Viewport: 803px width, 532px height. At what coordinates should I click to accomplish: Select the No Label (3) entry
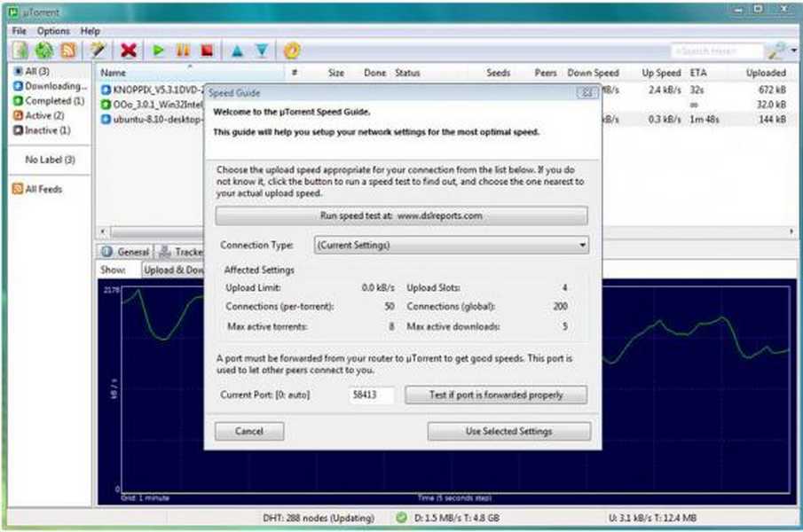[x=51, y=160]
